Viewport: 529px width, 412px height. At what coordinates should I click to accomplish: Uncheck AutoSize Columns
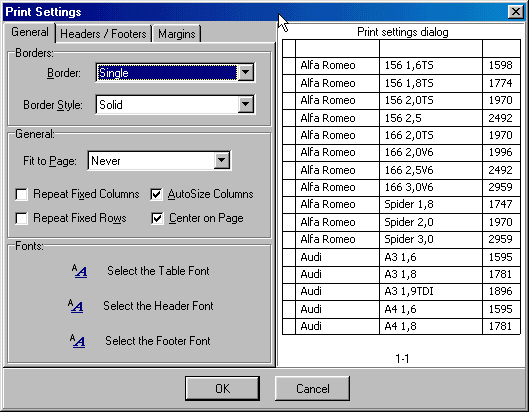point(157,194)
